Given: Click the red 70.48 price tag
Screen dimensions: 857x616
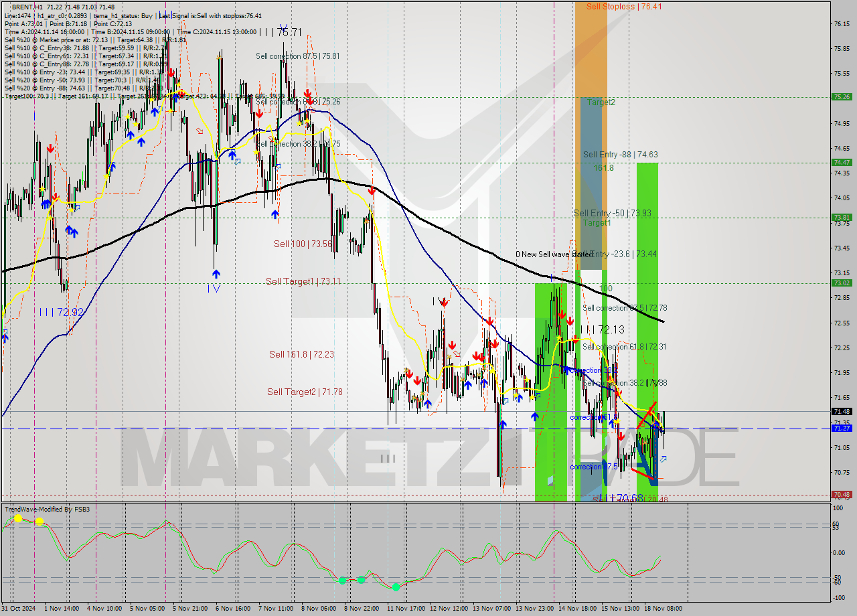Looking at the screenshot, I should 842,494.
